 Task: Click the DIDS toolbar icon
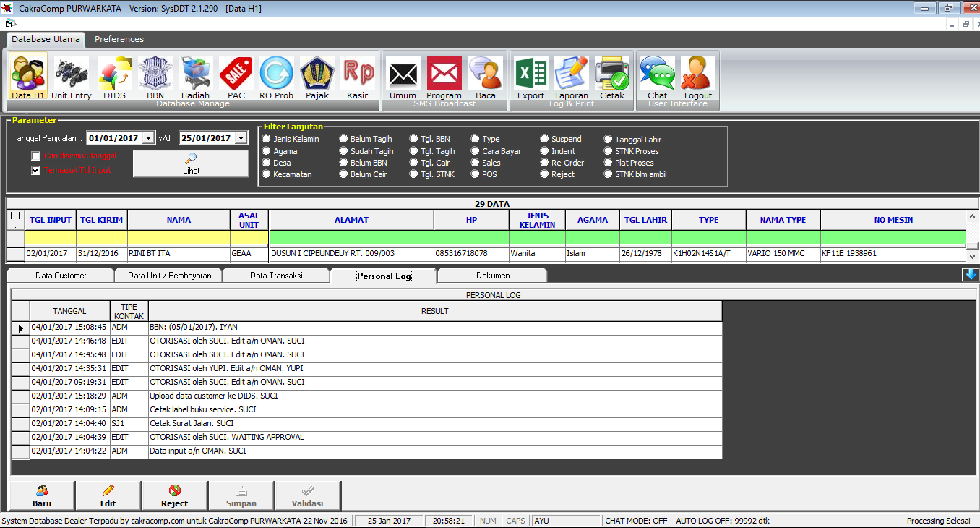pyautogui.click(x=114, y=74)
